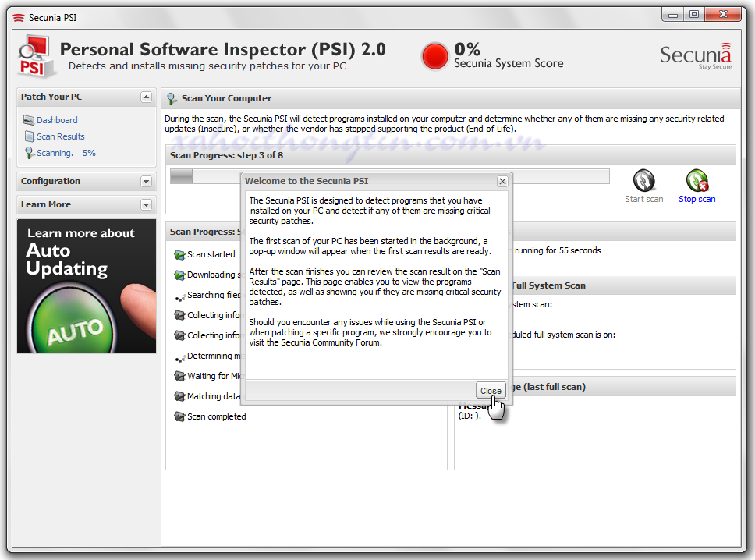755x560 pixels.
Task: Click the 'Scan completed' step text
Action: coord(216,416)
